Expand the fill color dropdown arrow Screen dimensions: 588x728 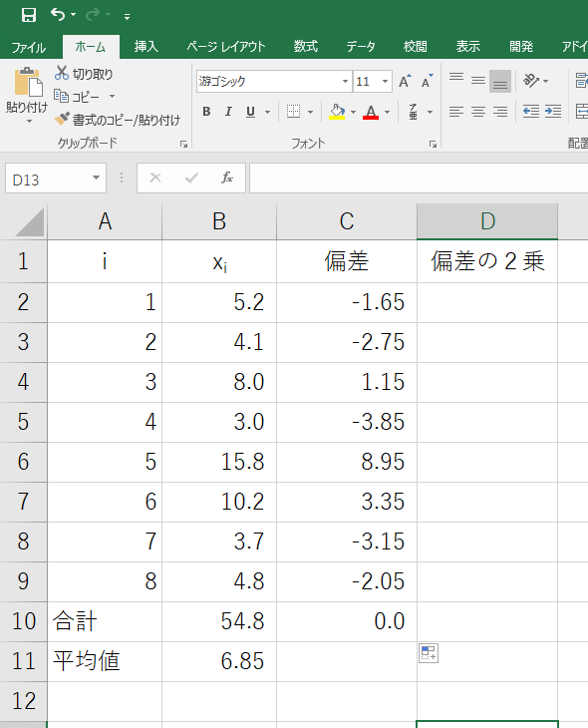353,112
